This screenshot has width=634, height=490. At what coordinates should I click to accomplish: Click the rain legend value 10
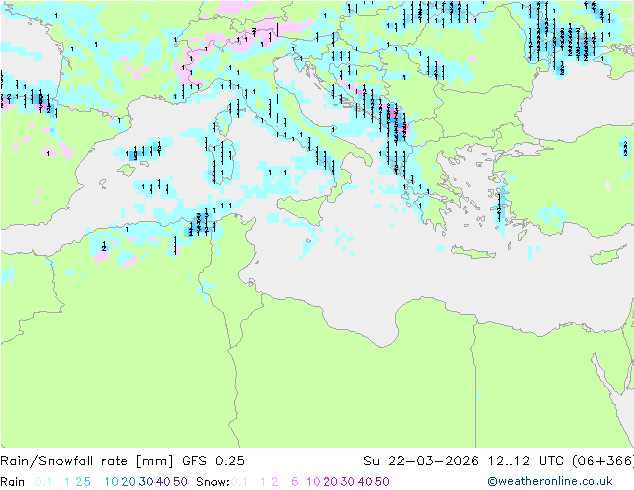[x=112, y=482]
